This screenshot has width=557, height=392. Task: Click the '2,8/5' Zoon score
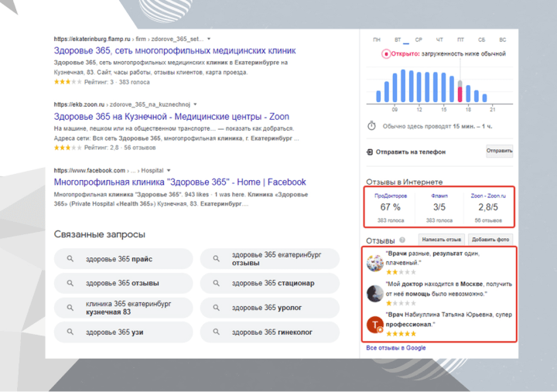point(488,207)
